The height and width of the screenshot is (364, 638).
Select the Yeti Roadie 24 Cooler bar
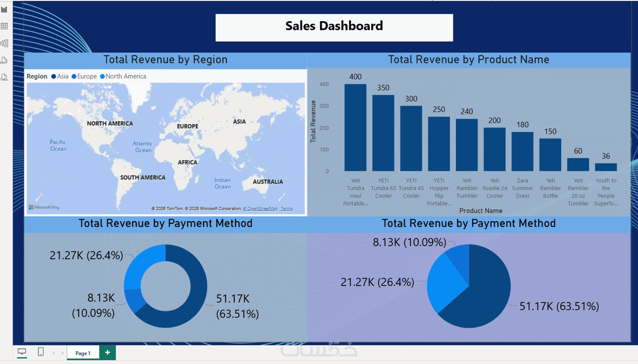495,149
